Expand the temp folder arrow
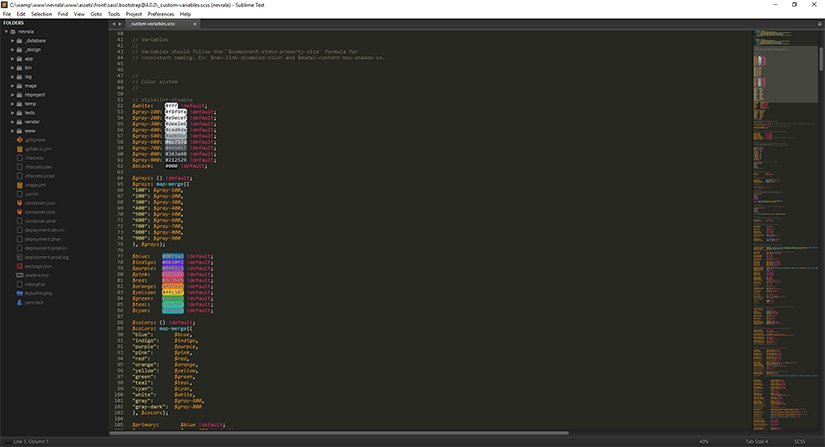This screenshot has width=825, height=447. [13, 104]
